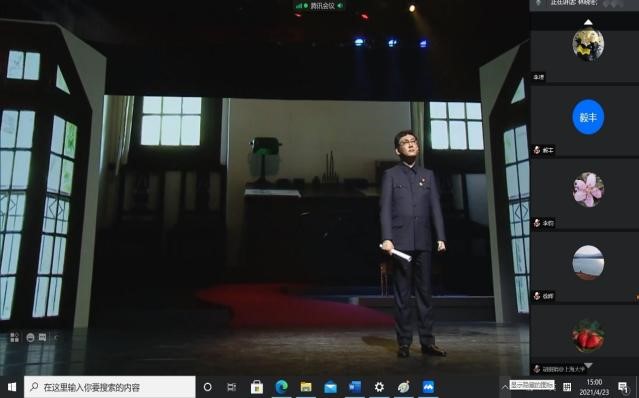Viewport: 639px width, 398px height.
Task: Click the down arrow below participant list
Action: pyautogui.click(x=588, y=365)
